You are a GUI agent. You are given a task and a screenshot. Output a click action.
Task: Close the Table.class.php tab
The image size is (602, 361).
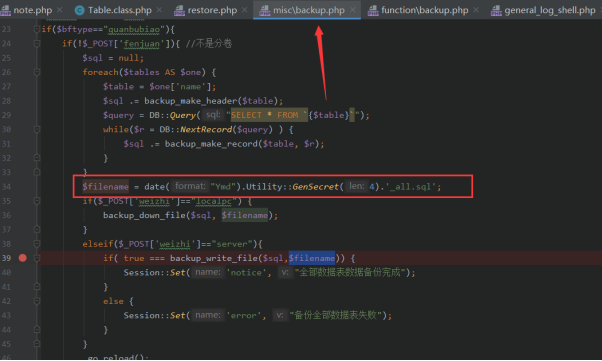pos(159,10)
